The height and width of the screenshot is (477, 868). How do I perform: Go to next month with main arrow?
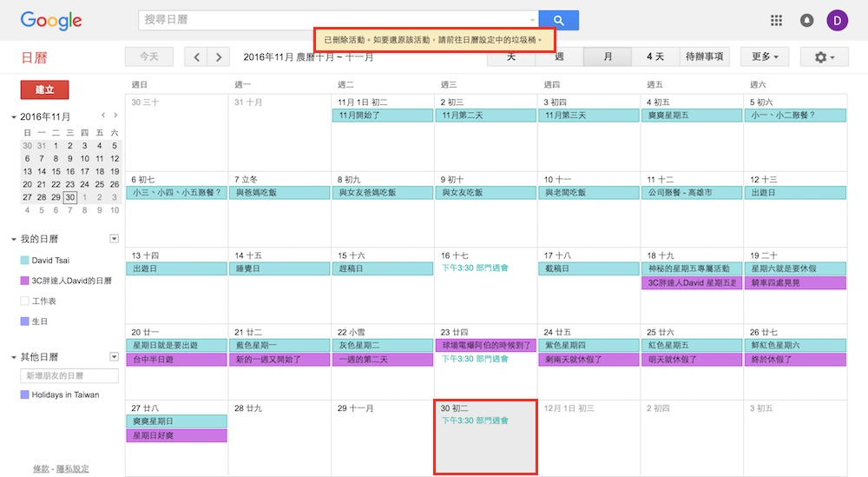point(219,57)
